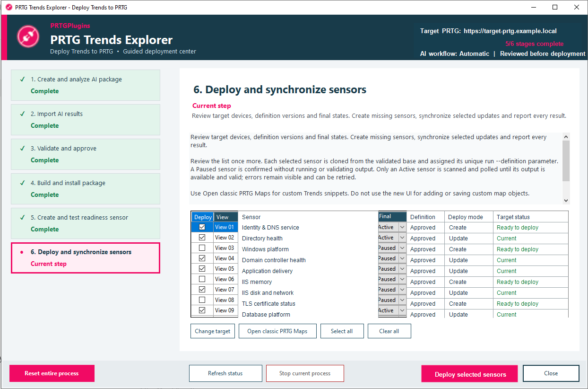
Task: Open Final state dropdown for Database platform
Action: (x=402, y=310)
